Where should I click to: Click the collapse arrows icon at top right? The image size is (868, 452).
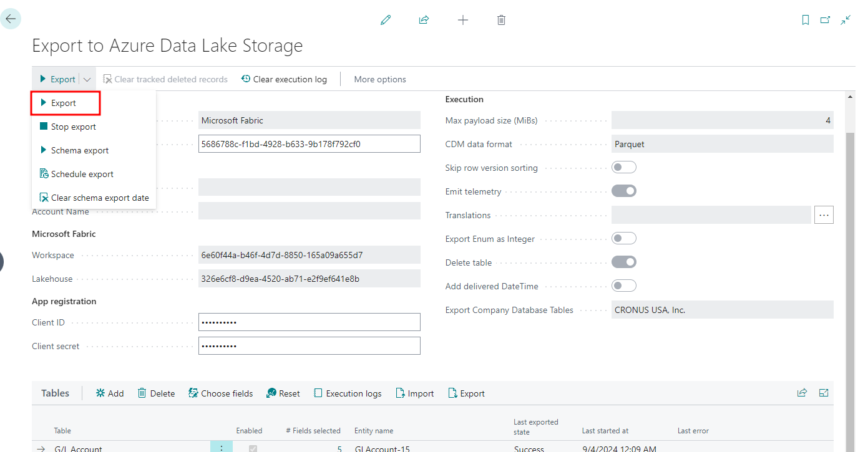(846, 20)
